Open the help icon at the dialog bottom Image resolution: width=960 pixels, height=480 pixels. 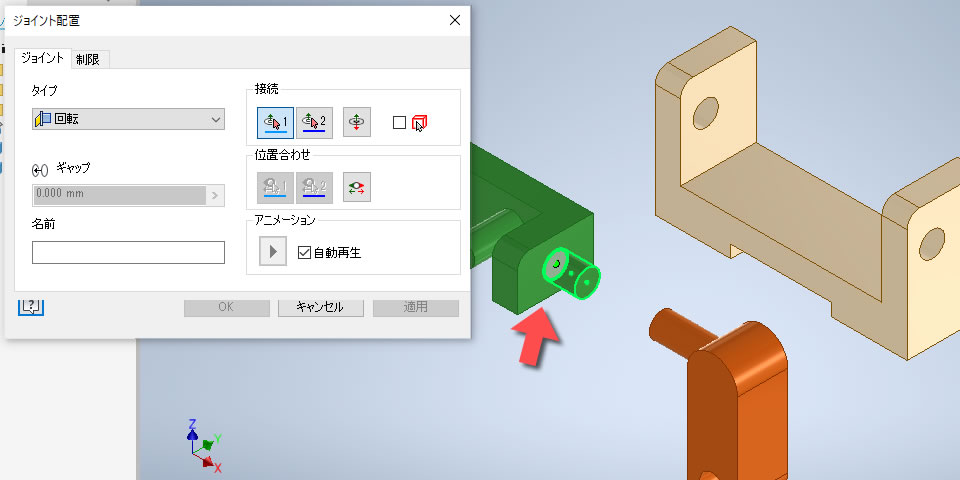pos(31,306)
